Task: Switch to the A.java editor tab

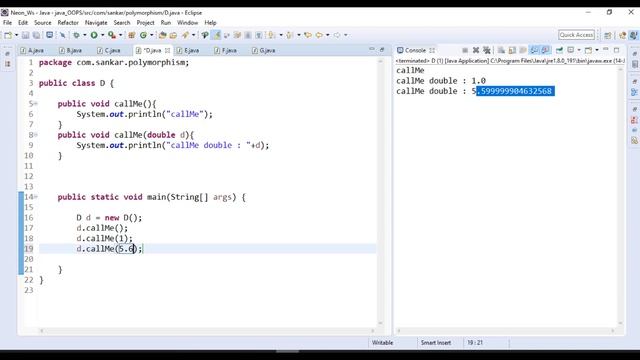Action: click(32, 50)
